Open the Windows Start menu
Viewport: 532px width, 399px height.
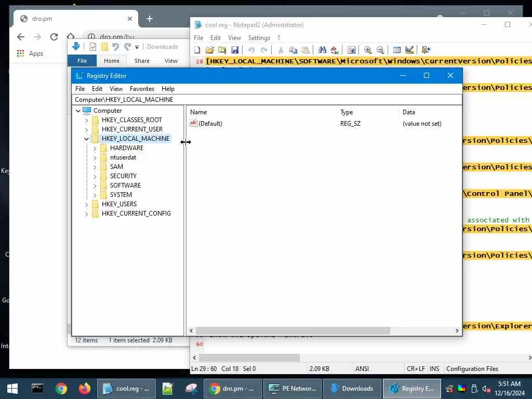(x=12, y=389)
